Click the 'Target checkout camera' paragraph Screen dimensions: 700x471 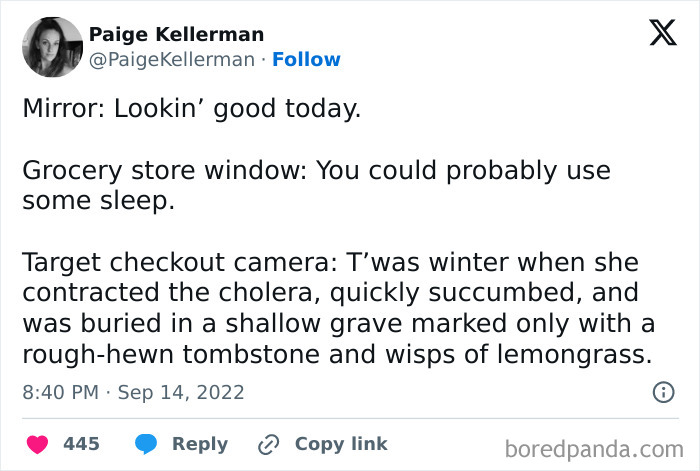(x=338, y=308)
